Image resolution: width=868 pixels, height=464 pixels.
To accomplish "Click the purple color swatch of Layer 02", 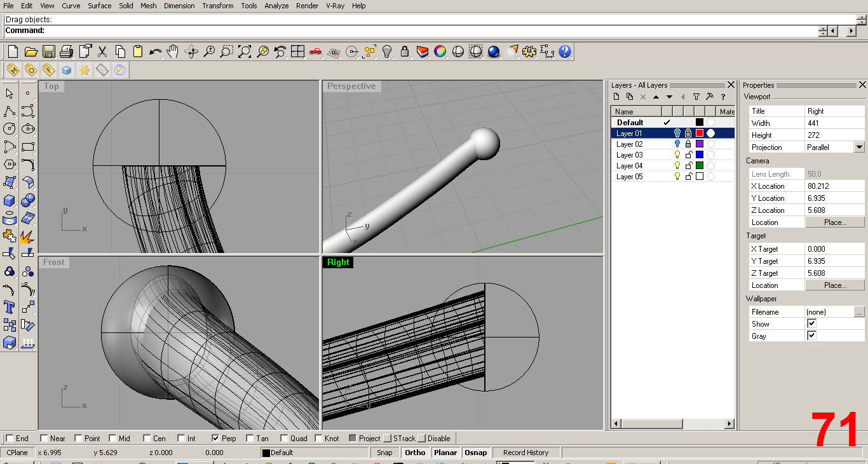I will coord(699,144).
